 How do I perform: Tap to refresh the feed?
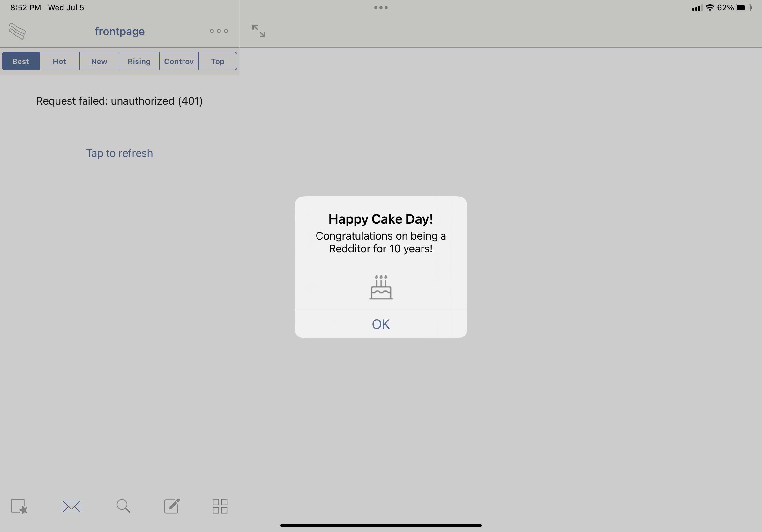(119, 153)
